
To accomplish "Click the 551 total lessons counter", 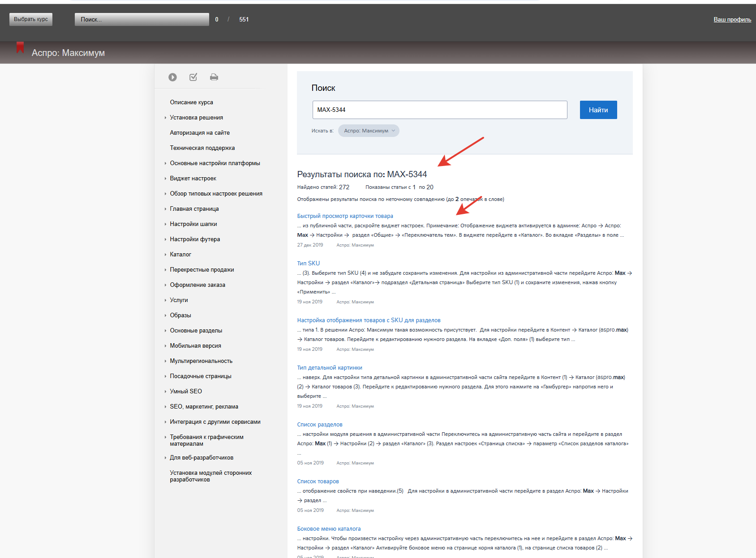I will click(x=244, y=19).
